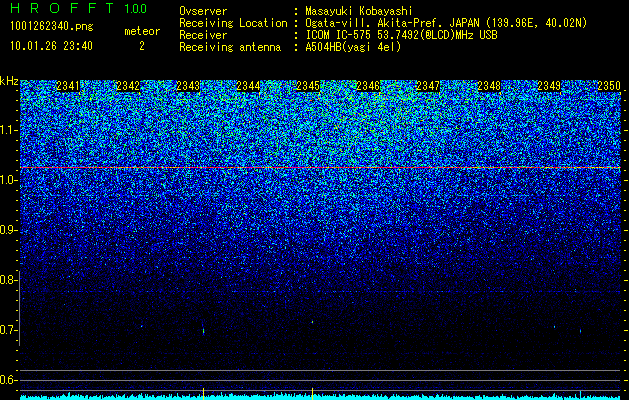Click the version number 1.0.0
629x400 pixels.
click(135, 9)
